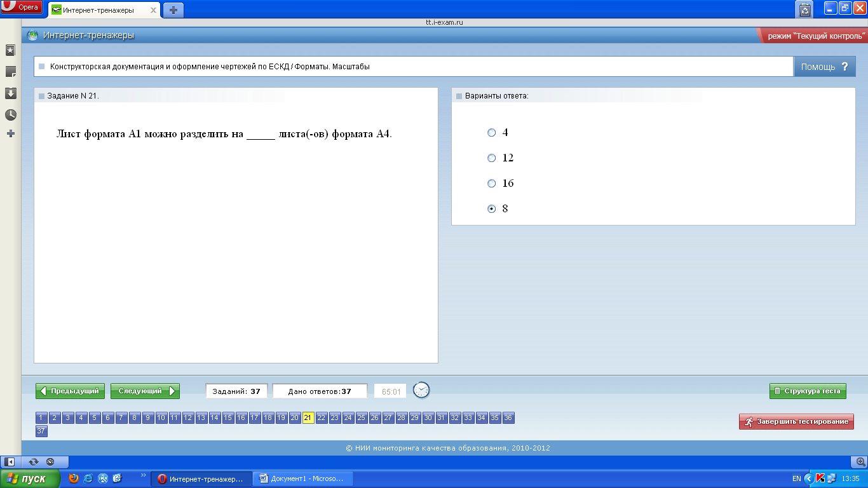Jump to question 1 in the navigator
The image size is (868, 488).
(41, 417)
